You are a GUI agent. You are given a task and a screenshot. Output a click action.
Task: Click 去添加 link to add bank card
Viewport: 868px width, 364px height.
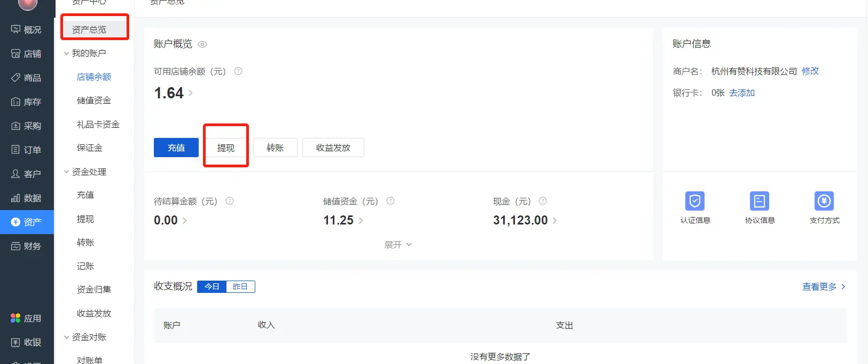click(742, 93)
